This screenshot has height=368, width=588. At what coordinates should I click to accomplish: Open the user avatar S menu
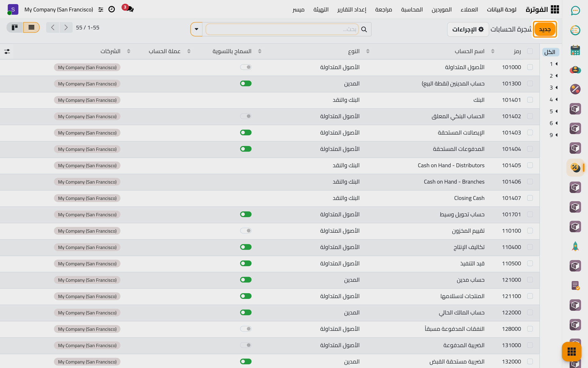(x=13, y=10)
